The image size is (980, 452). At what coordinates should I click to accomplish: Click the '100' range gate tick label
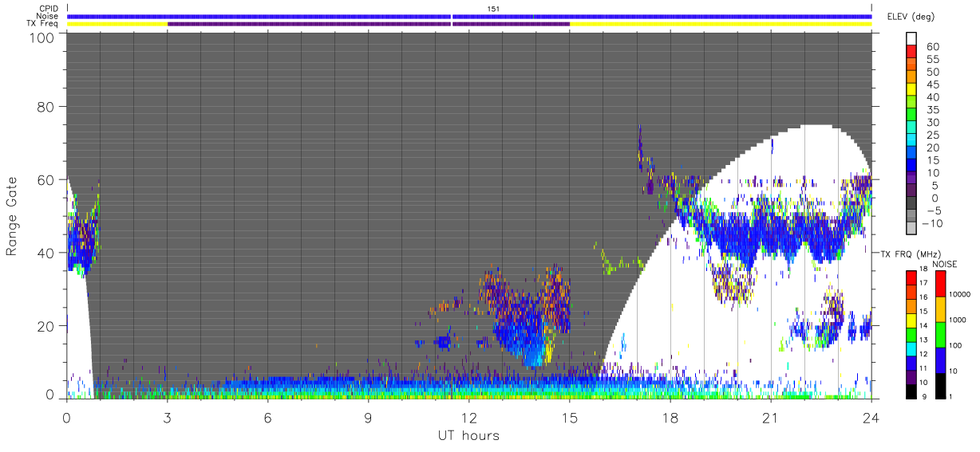[40, 37]
